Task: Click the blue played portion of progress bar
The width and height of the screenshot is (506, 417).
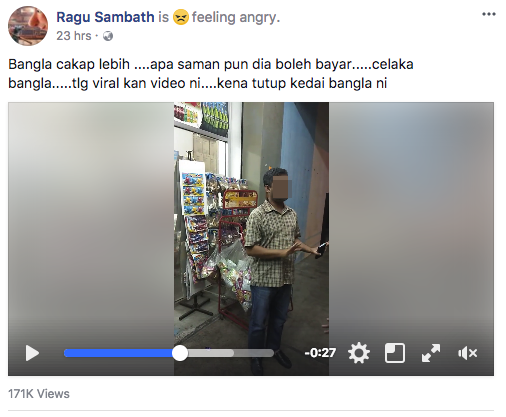Action: pyautogui.click(x=118, y=353)
